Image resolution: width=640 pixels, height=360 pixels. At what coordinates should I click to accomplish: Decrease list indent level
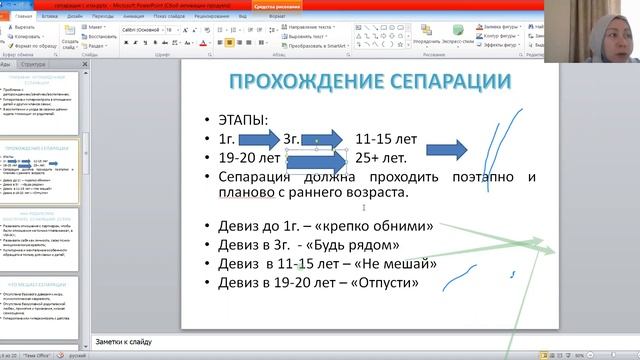(250, 30)
